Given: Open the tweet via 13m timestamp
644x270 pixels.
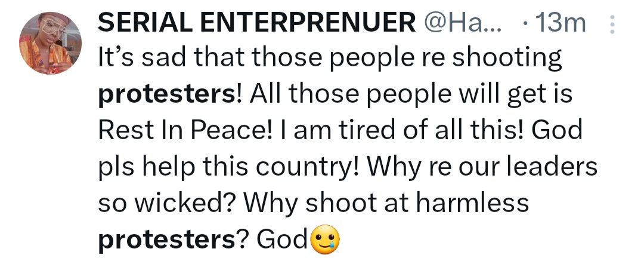Looking at the screenshot, I should (561, 23).
